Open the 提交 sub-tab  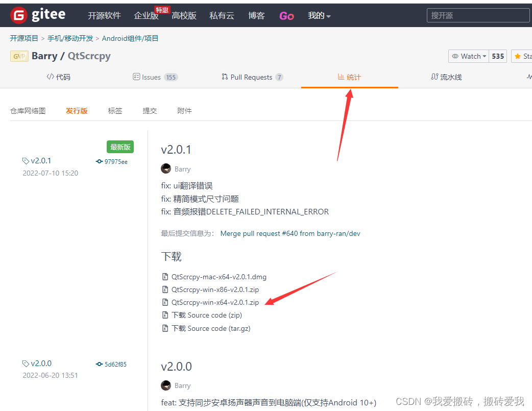point(150,111)
